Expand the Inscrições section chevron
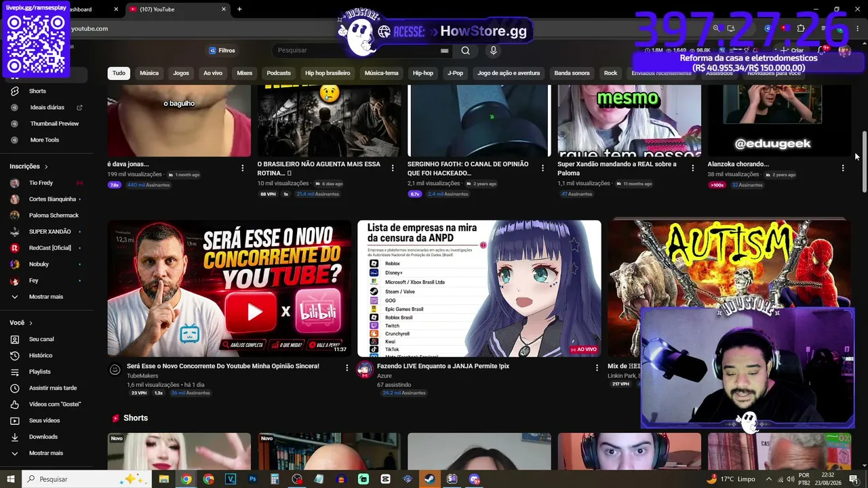The image size is (868, 488). (x=46, y=167)
